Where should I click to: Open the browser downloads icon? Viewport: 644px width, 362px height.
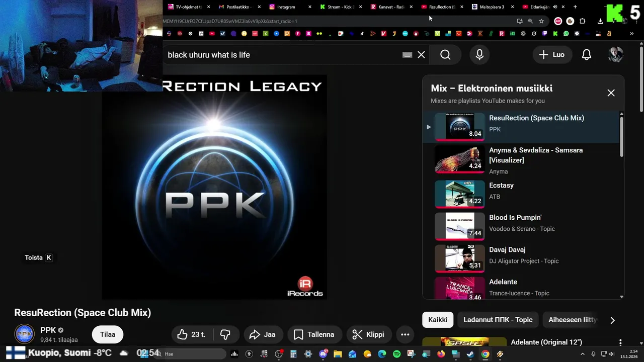coord(600,21)
